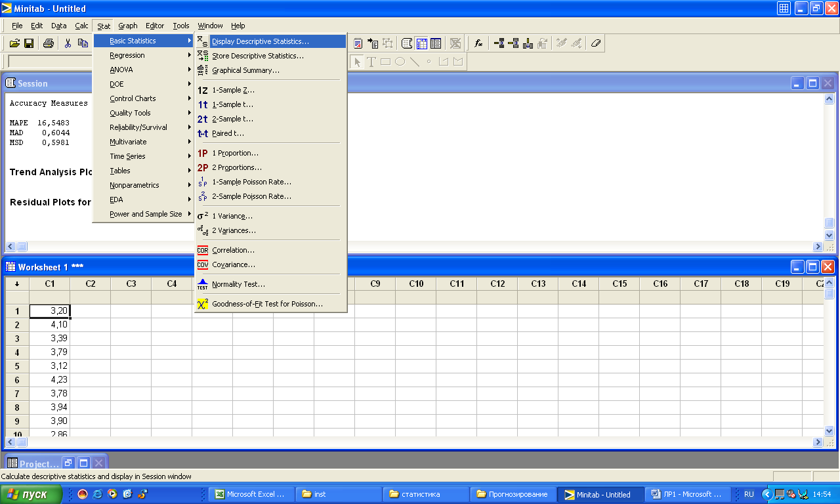Select column header C9 in worksheet
840x504 pixels.
(375, 284)
